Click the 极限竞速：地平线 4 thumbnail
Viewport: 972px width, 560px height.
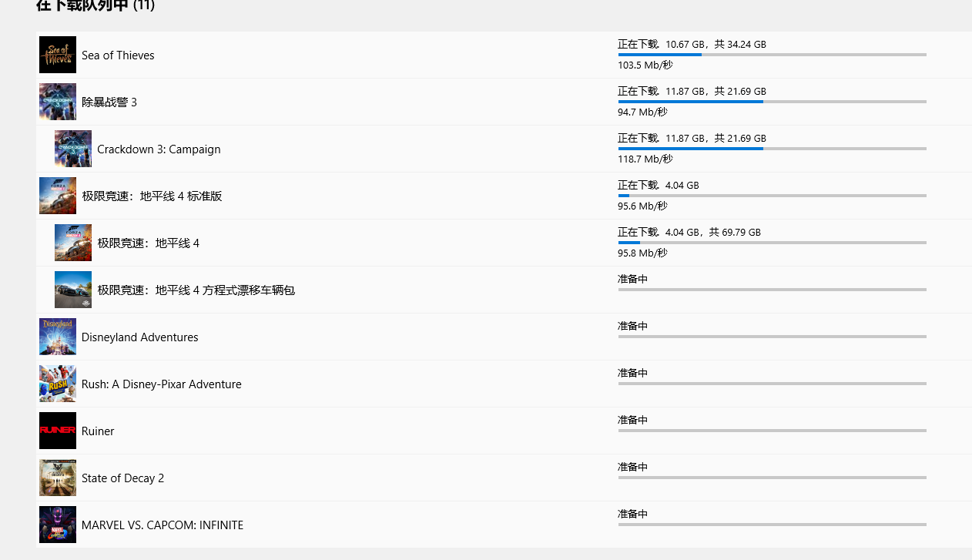[72, 242]
